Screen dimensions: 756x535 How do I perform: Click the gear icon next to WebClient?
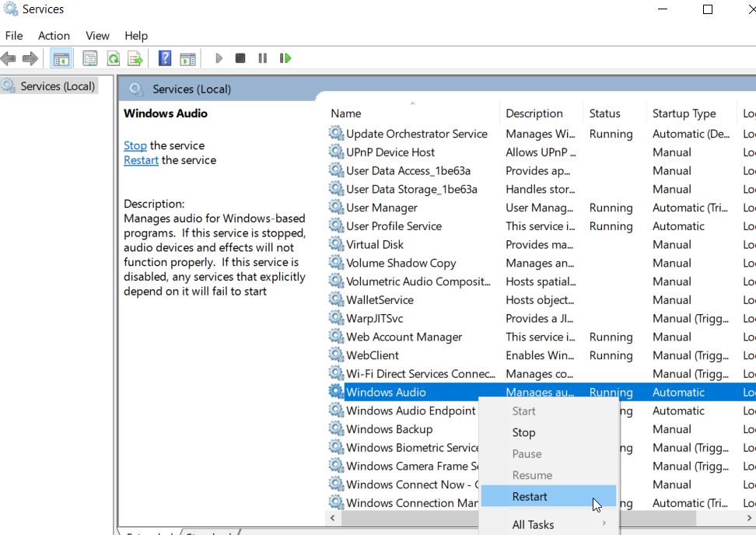tap(336, 355)
